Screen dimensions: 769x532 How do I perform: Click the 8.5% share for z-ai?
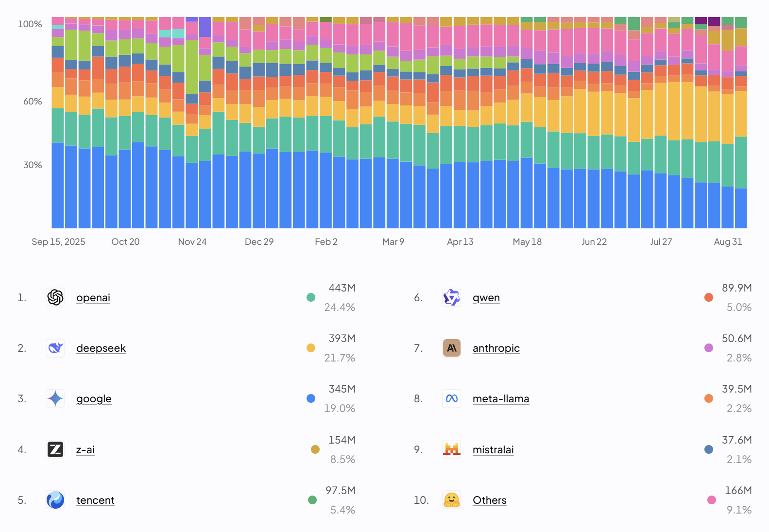(x=343, y=459)
